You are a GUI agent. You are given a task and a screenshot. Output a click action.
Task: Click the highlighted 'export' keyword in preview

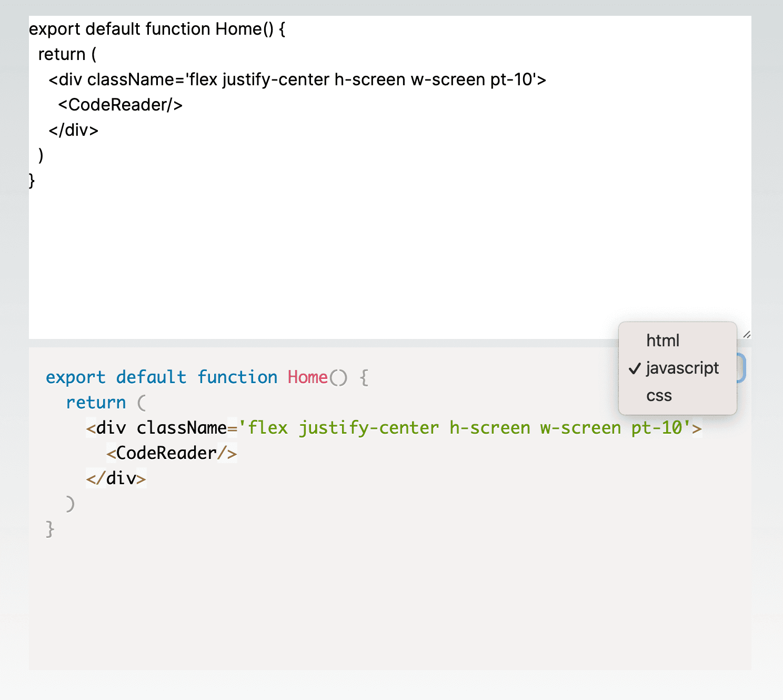click(x=75, y=377)
